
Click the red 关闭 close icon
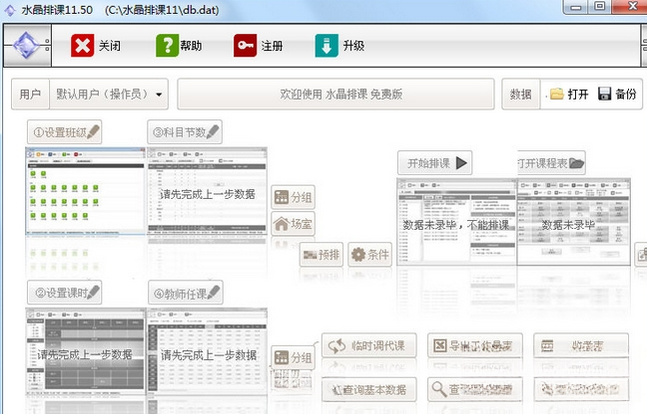82,45
